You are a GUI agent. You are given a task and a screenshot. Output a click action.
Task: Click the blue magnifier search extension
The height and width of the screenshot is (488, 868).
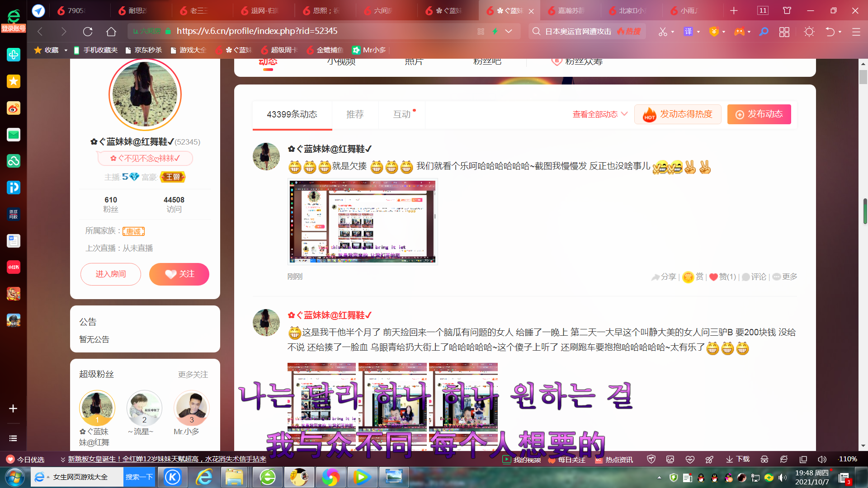[764, 32]
